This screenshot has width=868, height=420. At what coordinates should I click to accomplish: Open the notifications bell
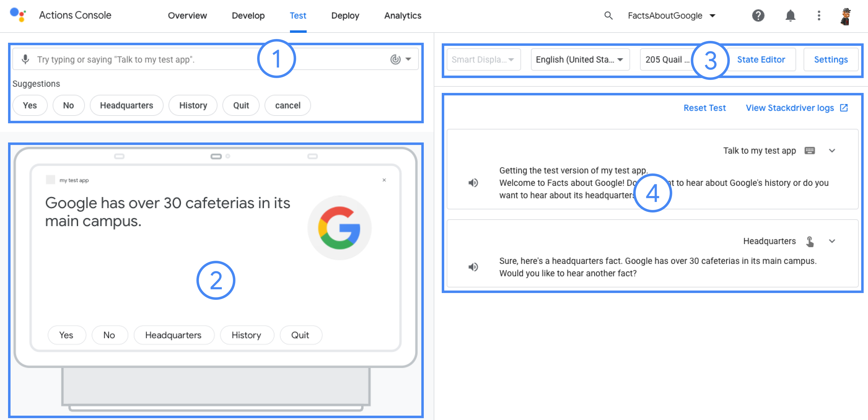click(x=790, y=15)
